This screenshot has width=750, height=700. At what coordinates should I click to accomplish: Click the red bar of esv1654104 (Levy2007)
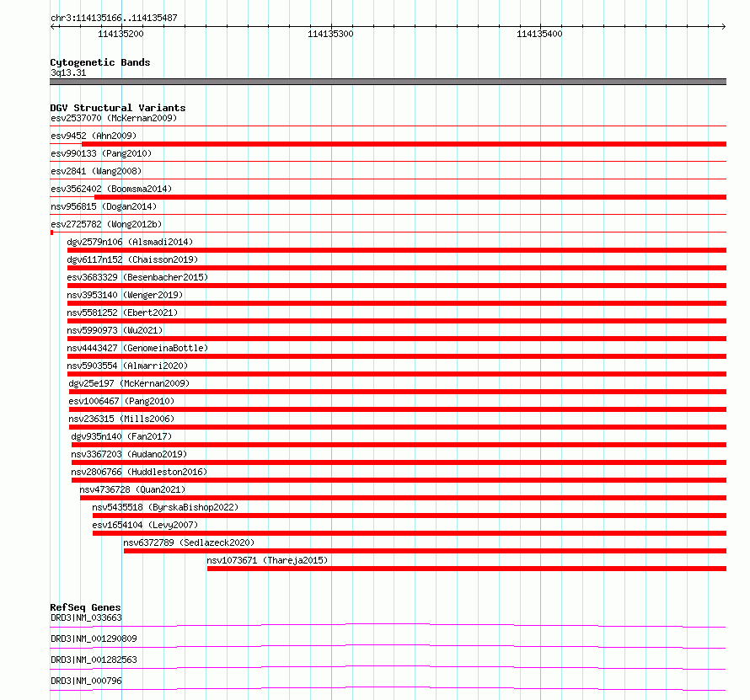(410, 533)
